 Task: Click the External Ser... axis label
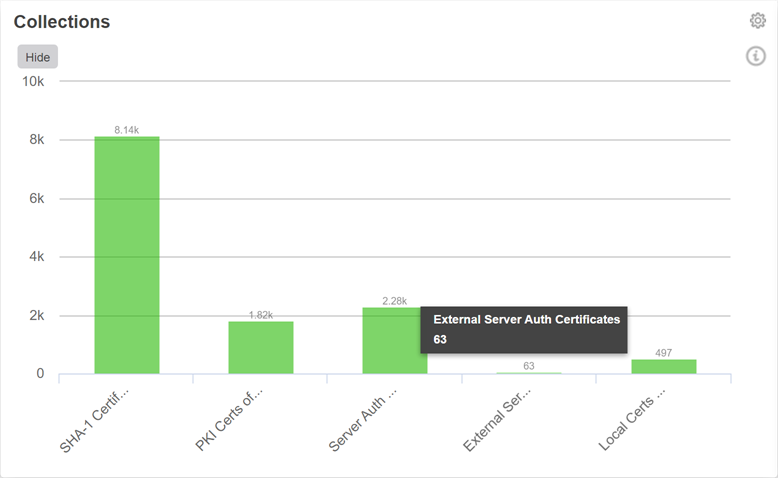coord(497,419)
